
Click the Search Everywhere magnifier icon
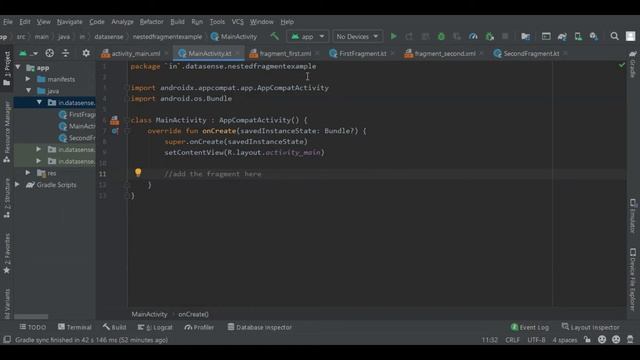pos(614,36)
